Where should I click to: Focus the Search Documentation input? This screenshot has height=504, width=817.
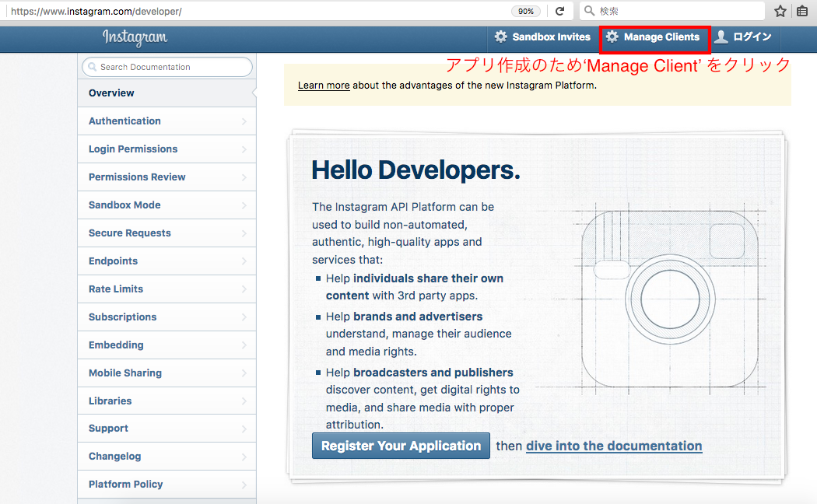point(167,67)
